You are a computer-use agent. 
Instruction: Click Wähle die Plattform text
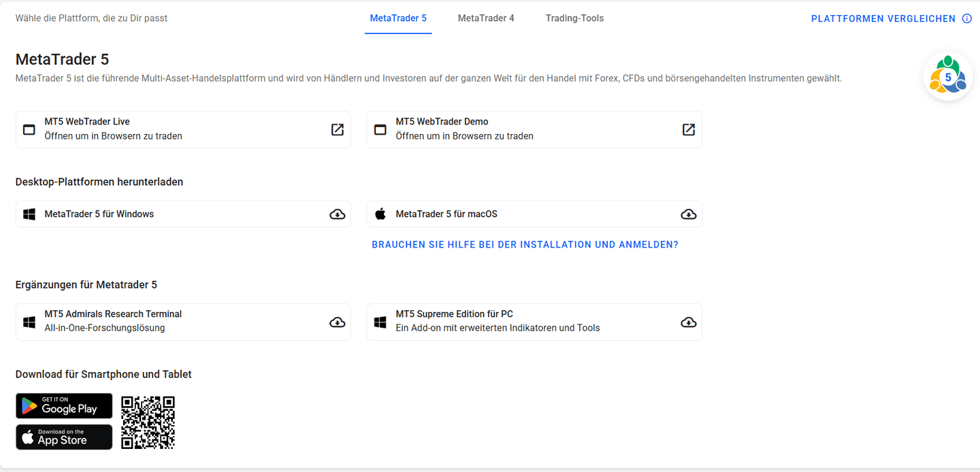coord(91,18)
